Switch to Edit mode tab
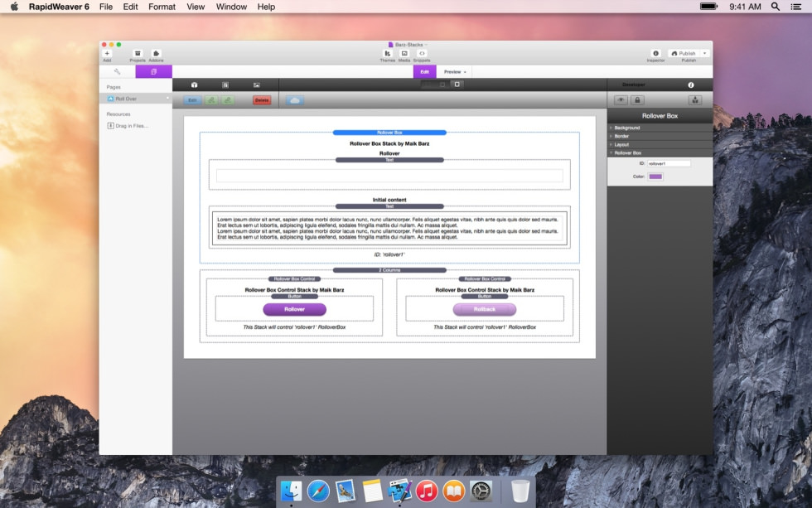812x508 pixels. click(x=424, y=71)
